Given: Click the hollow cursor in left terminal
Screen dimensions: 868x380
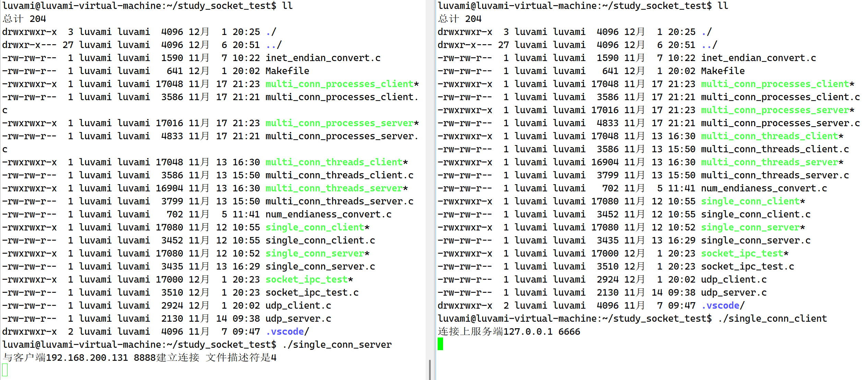Looking at the screenshot, I should pos(5,370).
